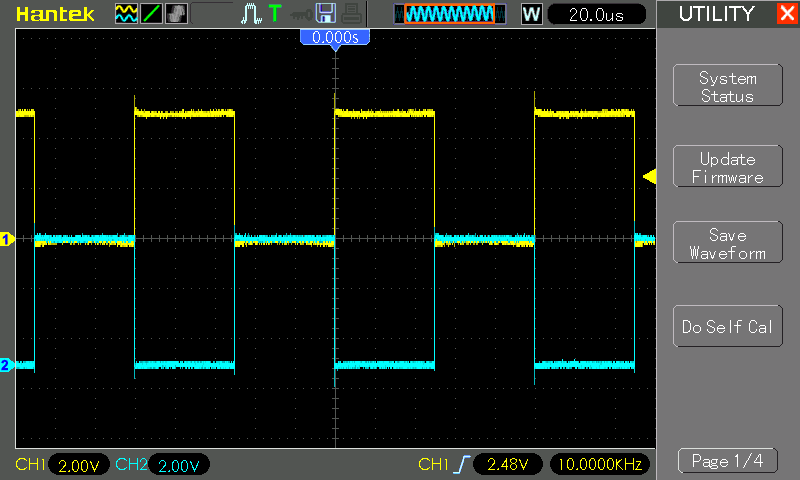Image resolution: width=800 pixels, height=480 pixels.
Task: Click the Update Firmware button
Action: point(728,166)
